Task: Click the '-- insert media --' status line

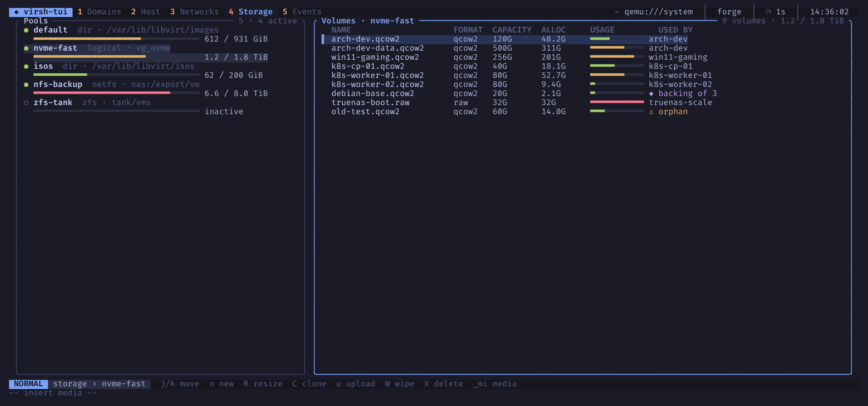Action: click(x=53, y=393)
